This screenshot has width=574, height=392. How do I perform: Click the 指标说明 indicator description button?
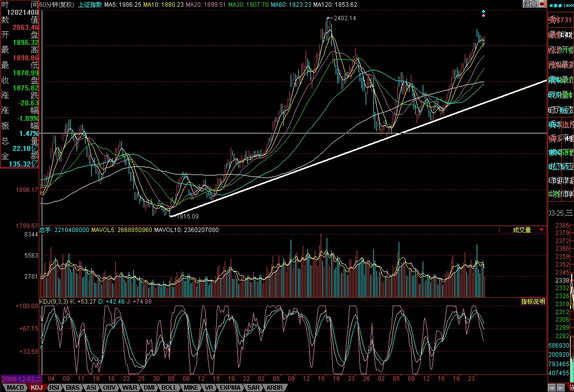click(x=533, y=302)
